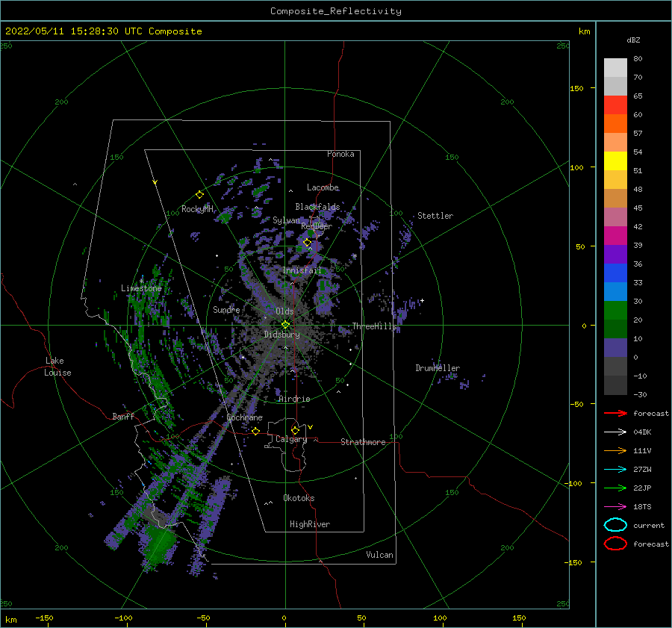Pick the orange swatch between 60 and 57
Image resolution: width=672 pixels, height=628 pixels.
click(615, 123)
